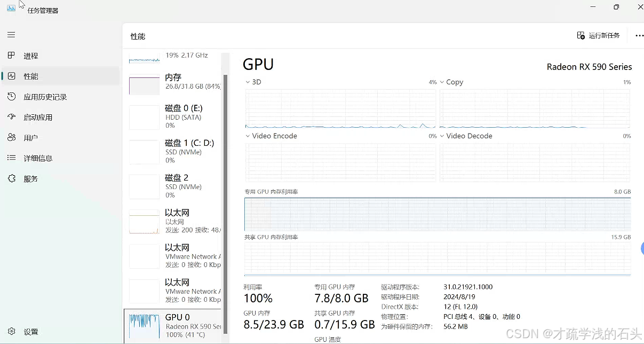Viewport: 644px width, 344px height.
Task: Click the dedicated memory value 7.8/8.0 GB
Action: click(341, 298)
